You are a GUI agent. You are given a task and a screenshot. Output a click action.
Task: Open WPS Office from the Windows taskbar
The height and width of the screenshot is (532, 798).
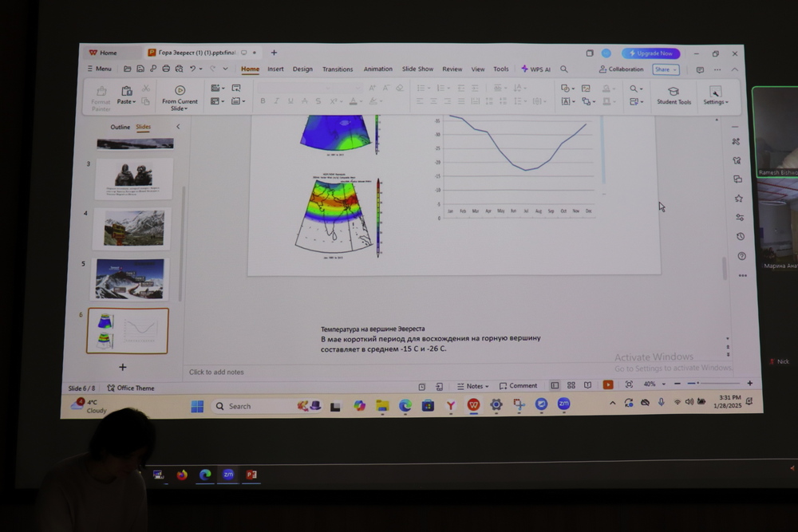tap(473, 405)
